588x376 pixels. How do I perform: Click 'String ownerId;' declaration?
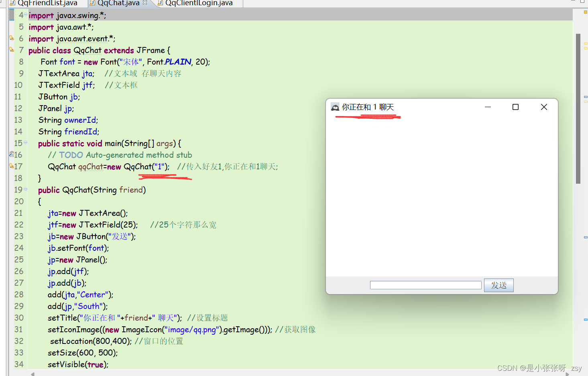68,120
